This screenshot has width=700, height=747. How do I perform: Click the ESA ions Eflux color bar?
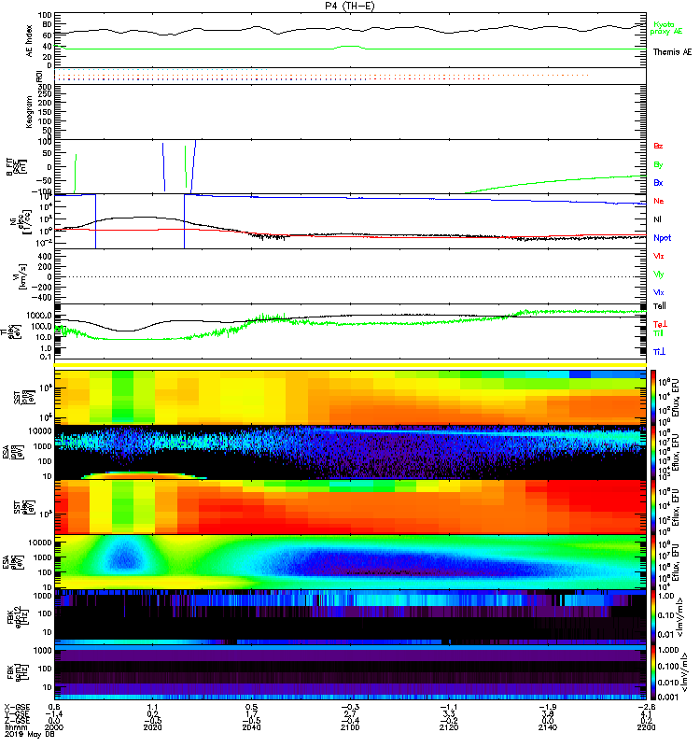[654, 453]
